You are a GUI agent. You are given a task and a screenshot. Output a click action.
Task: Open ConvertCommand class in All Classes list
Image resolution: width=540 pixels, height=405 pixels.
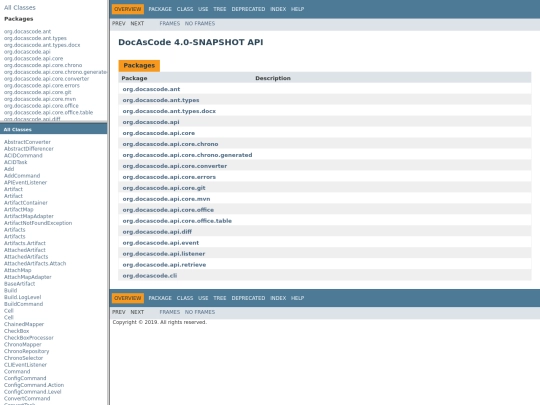click(x=27, y=399)
